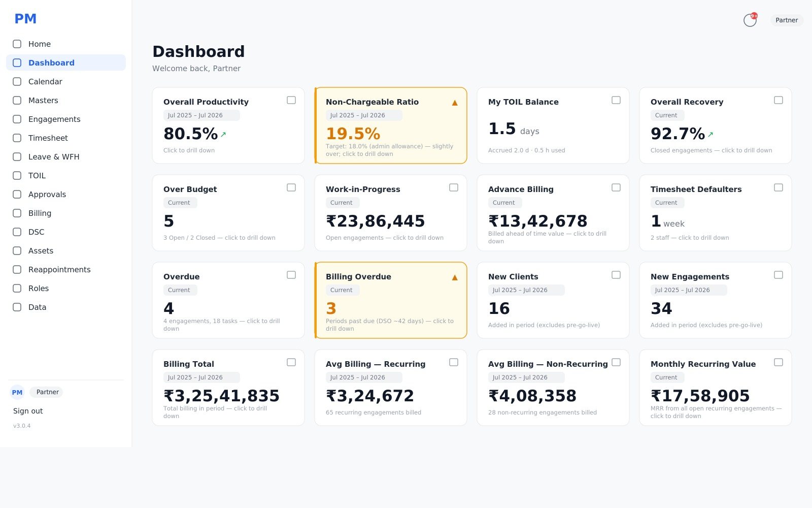812x508 pixels.
Task: Click the Timesheet sidebar icon
Action: click(x=17, y=138)
